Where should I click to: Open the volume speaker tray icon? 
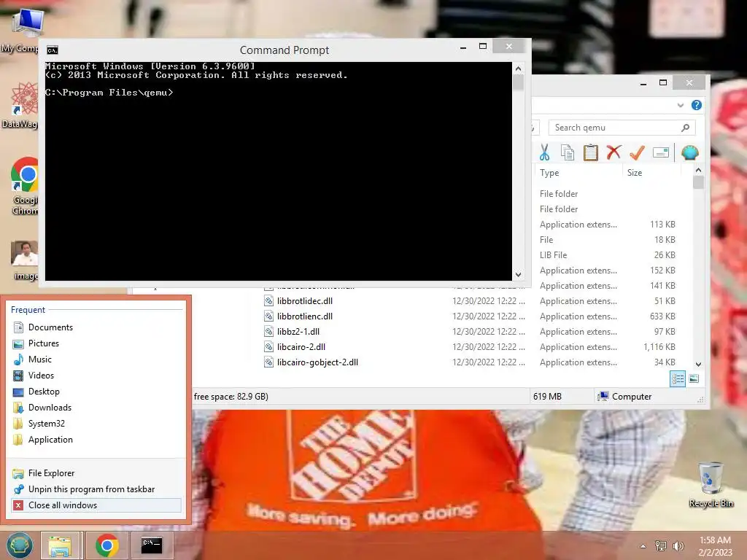(678, 546)
